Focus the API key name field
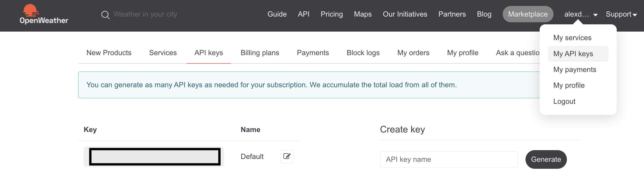Image resolution: width=644 pixels, height=190 pixels. (449, 159)
